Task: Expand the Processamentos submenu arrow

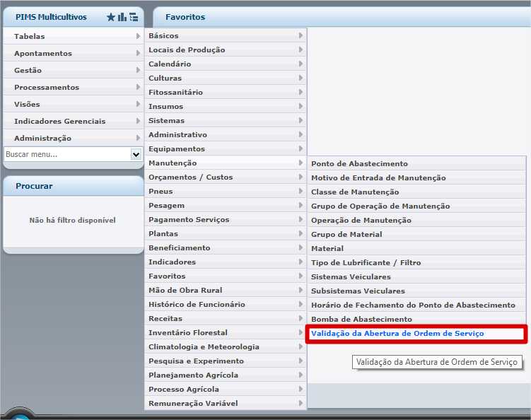Action: [138, 87]
